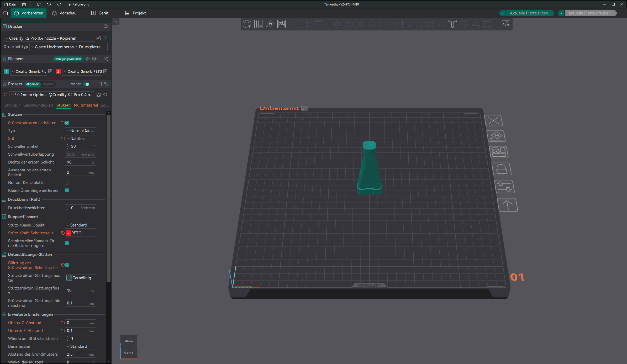This screenshot has height=364, width=627.
Task: Expand Stützstruktur-Glättungsmuster dropdown Geradlinig
Action: (x=81, y=278)
